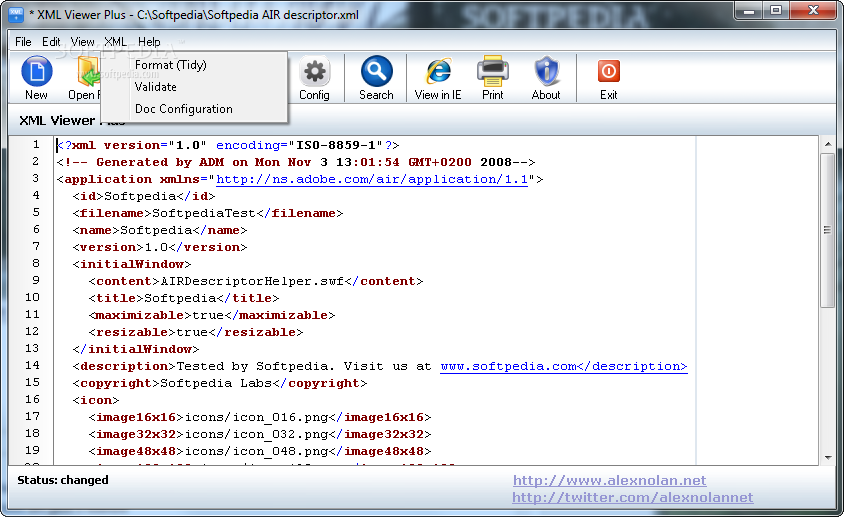Viewport: 844px width, 517px height.
Task: Click the id Softpedia element line
Action: coord(144,196)
